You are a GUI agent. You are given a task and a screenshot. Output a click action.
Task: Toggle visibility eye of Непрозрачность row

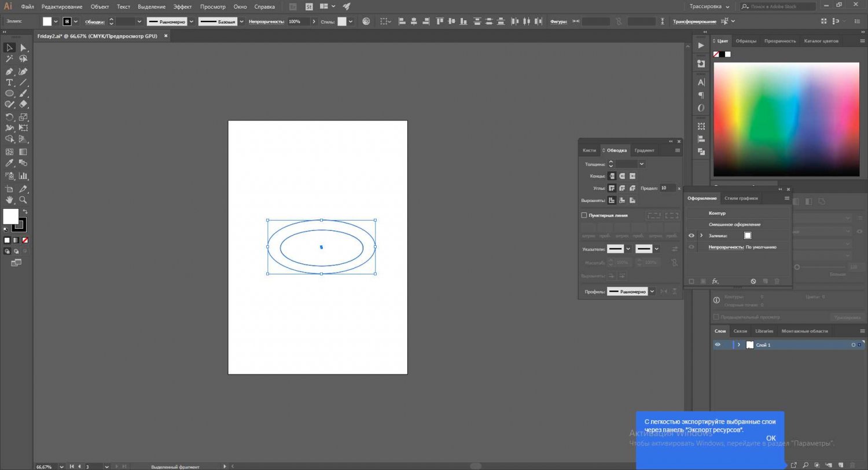point(691,247)
